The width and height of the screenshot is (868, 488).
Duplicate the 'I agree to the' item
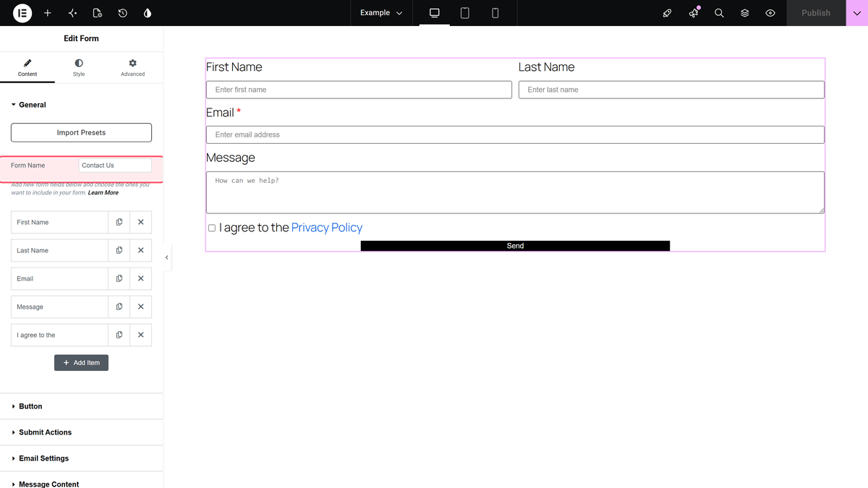[119, 335]
